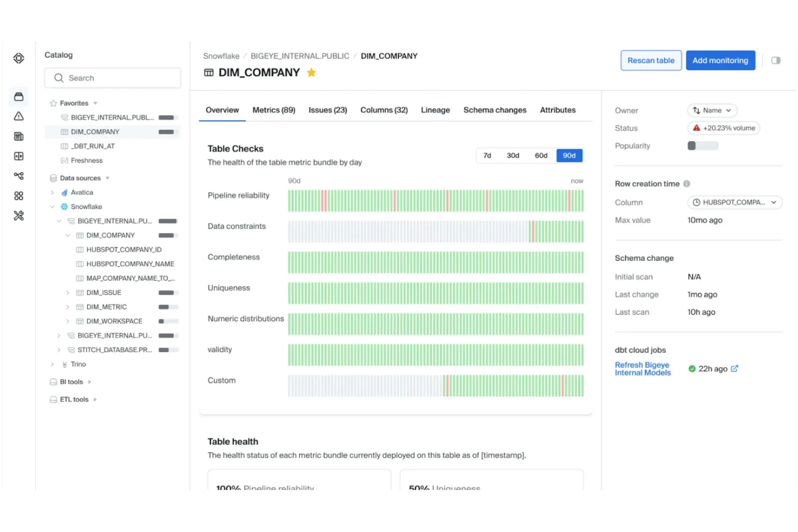
Task: Open the Row creation time Column dropdown
Action: click(x=734, y=202)
